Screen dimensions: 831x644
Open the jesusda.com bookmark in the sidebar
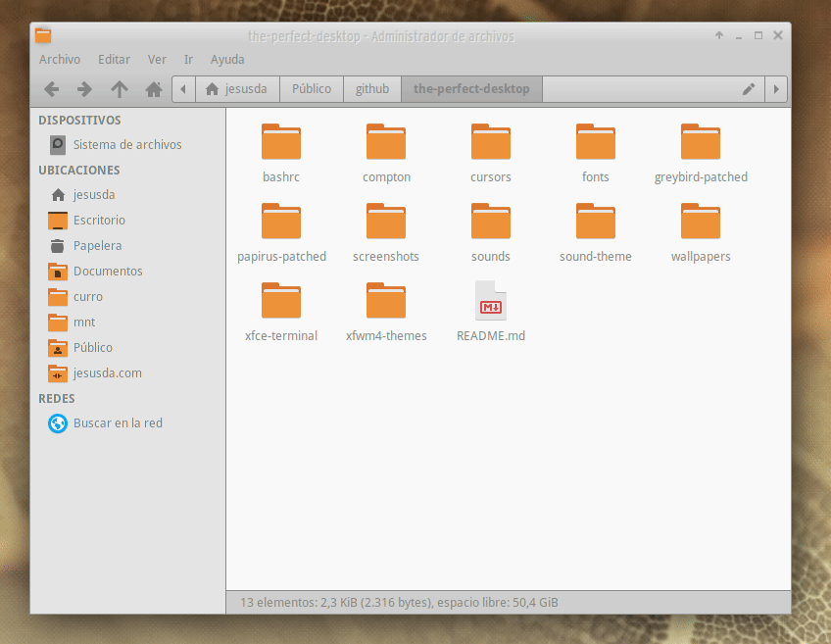(107, 373)
